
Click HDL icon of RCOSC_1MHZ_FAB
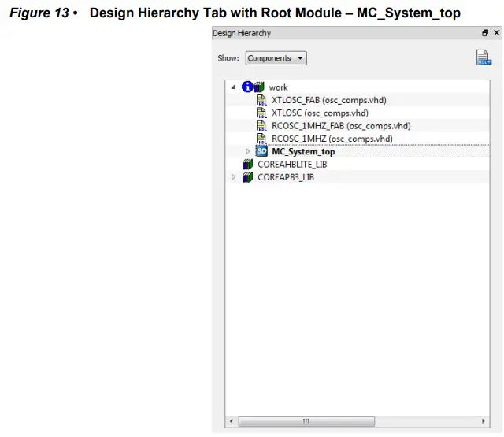click(261, 126)
